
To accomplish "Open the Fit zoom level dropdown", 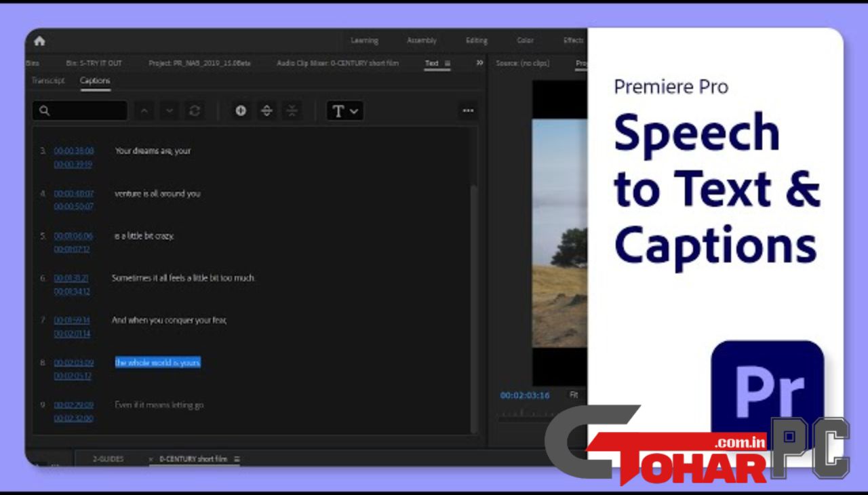I will [574, 395].
